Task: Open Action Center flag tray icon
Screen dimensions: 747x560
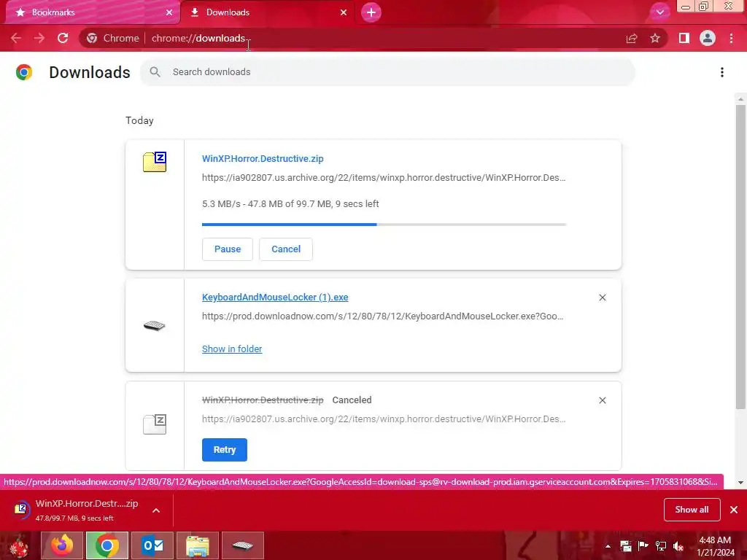Action: (x=643, y=546)
